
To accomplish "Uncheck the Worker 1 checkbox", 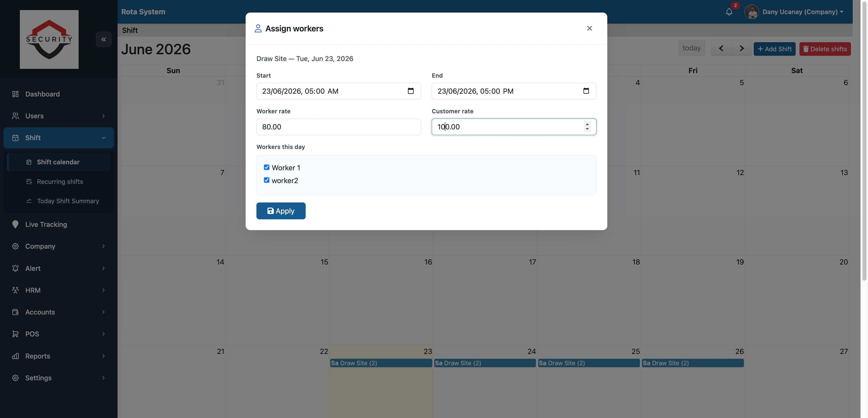I will (x=266, y=167).
